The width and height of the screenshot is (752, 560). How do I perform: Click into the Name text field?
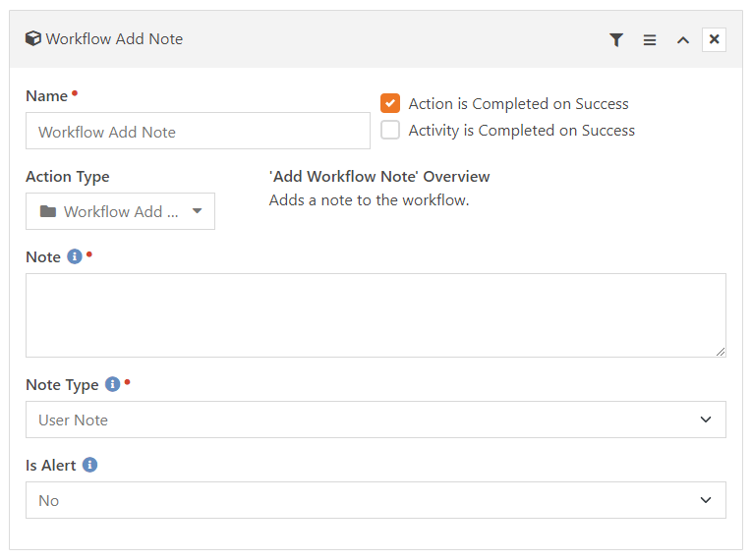[x=198, y=131]
